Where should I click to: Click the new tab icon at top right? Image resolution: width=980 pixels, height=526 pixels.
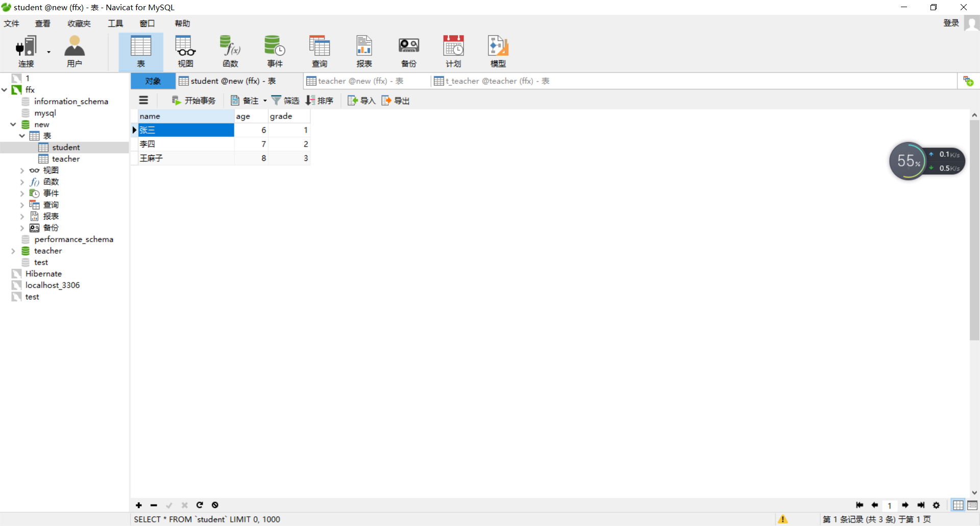tap(968, 81)
